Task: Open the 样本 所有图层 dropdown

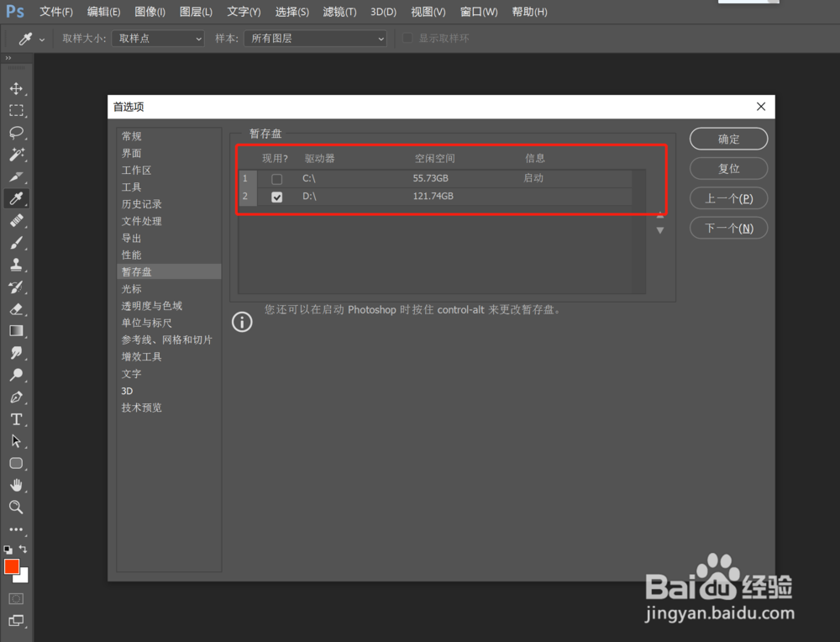Action: (x=315, y=39)
